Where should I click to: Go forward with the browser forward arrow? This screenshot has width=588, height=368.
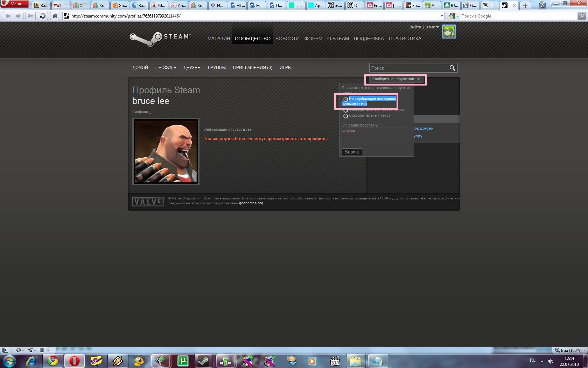[x=19, y=16]
